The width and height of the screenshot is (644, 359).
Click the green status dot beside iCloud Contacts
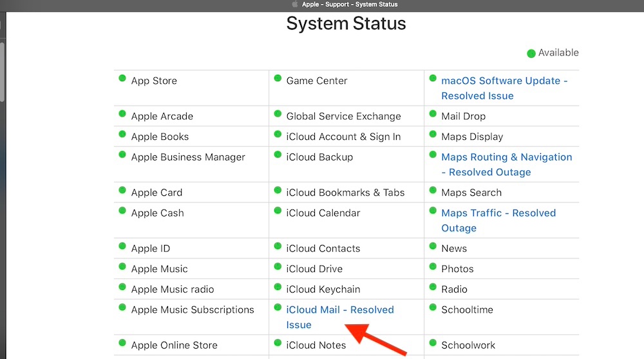point(278,246)
